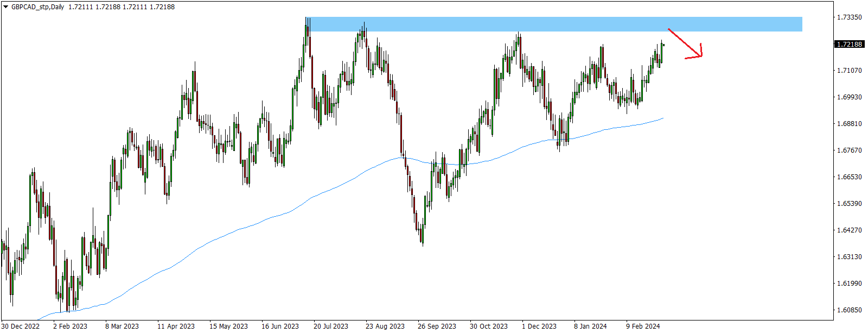Click the 1.63130 price axis label

coord(849,257)
